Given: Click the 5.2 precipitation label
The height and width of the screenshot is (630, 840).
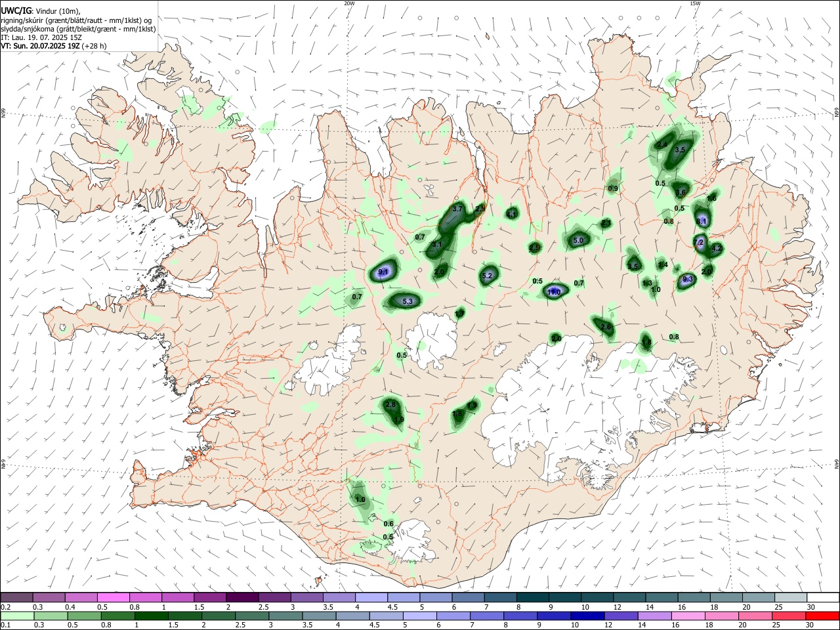Looking at the screenshot, I should (x=487, y=276).
